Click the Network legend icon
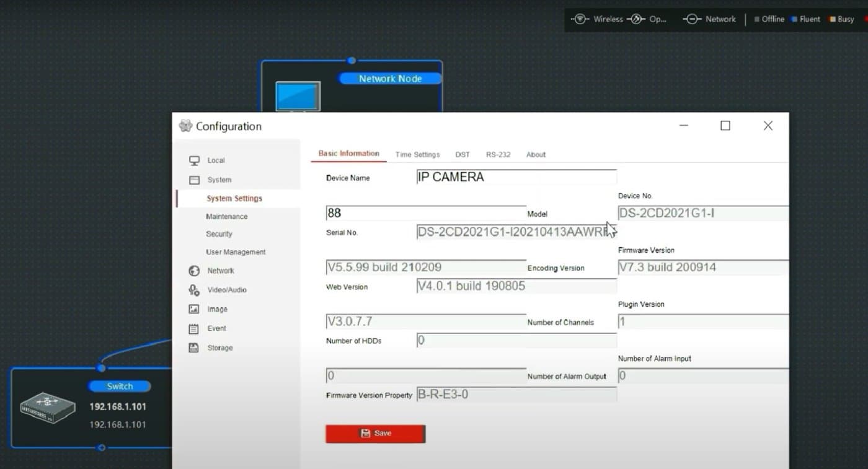The height and width of the screenshot is (469, 868). click(693, 19)
